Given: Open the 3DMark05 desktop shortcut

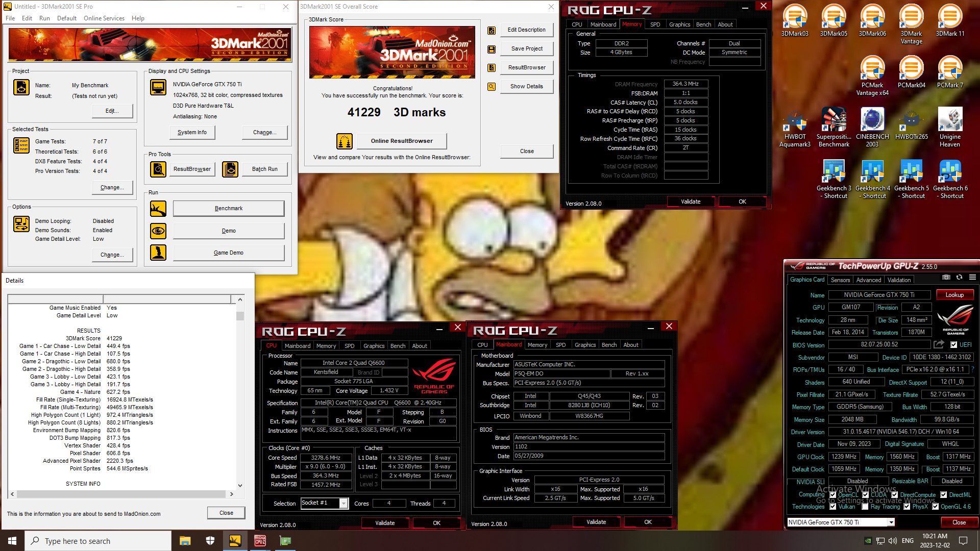Looking at the screenshot, I should pos(834,20).
